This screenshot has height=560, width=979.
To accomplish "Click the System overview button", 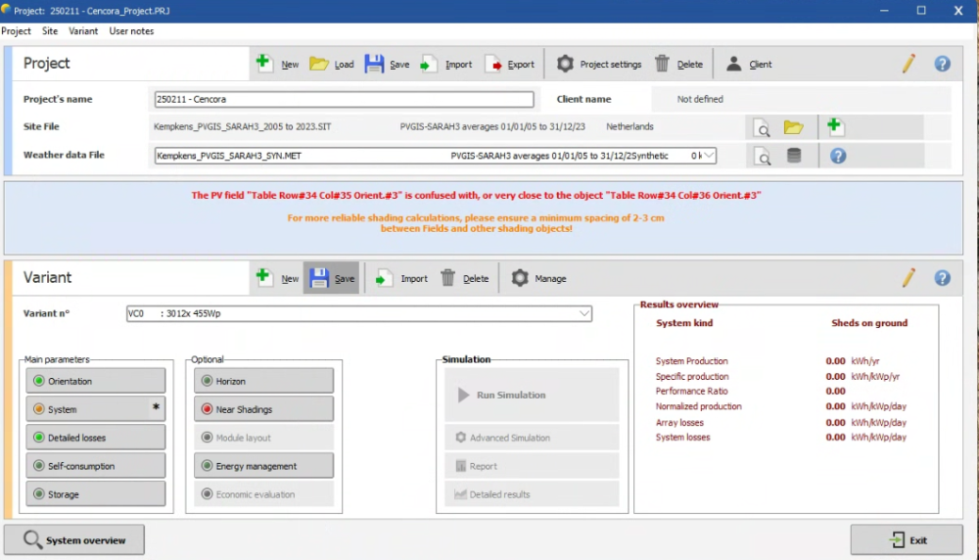I will coord(74,539).
